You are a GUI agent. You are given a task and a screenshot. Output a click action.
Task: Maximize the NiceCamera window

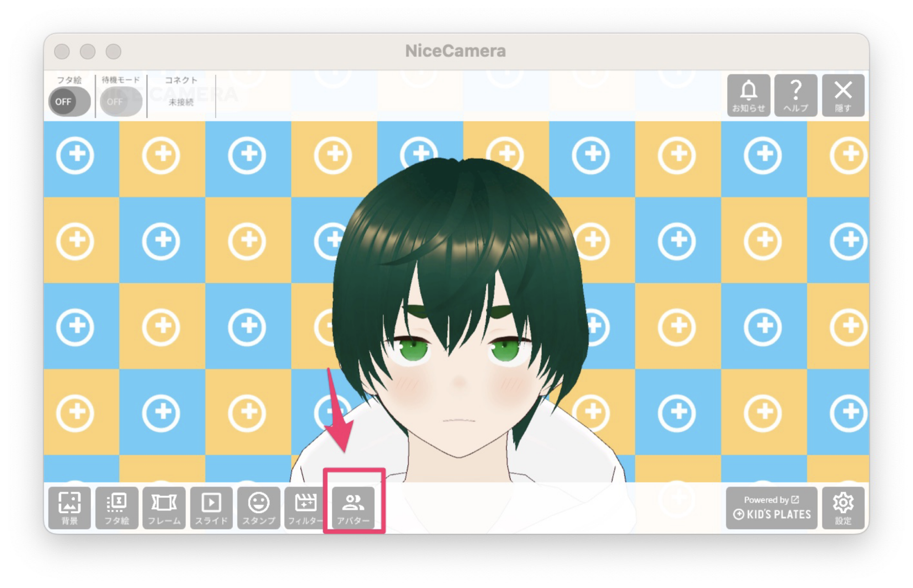(114, 51)
